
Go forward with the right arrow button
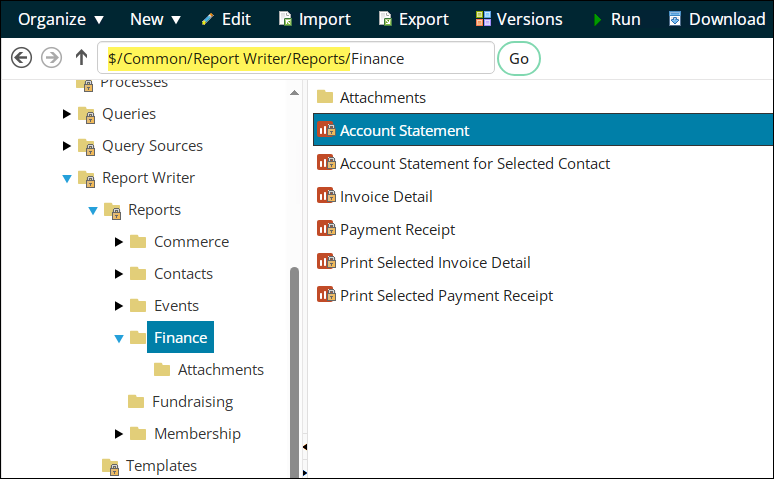(51, 58)
